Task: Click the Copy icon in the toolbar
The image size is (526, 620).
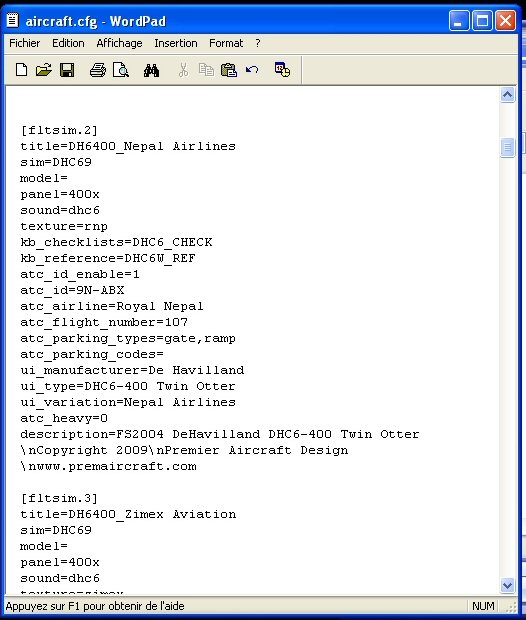Action: (206, 70)
